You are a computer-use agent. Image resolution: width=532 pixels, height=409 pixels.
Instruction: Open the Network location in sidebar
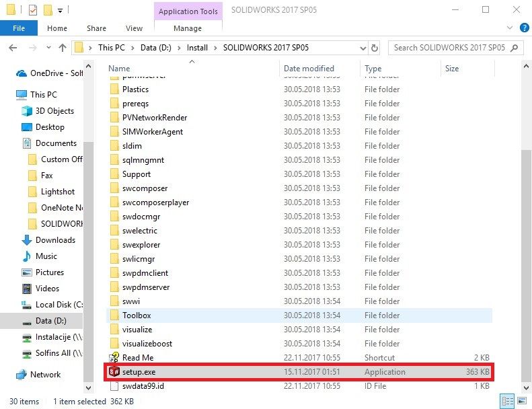45,375
